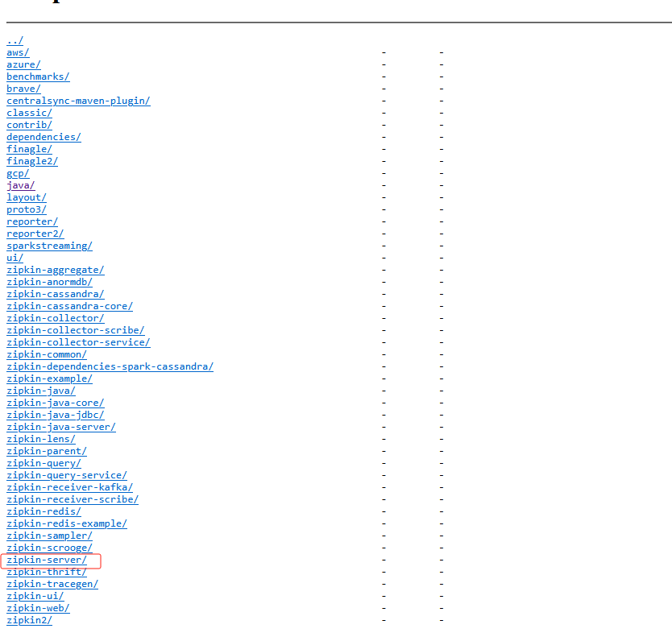
Task: Open zipkin-cassandra/ folder
Action: pos(56,294)
